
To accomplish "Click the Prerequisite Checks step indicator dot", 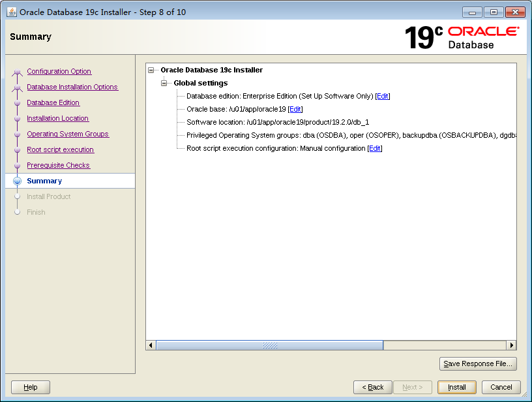I will (x=17, y=165).
